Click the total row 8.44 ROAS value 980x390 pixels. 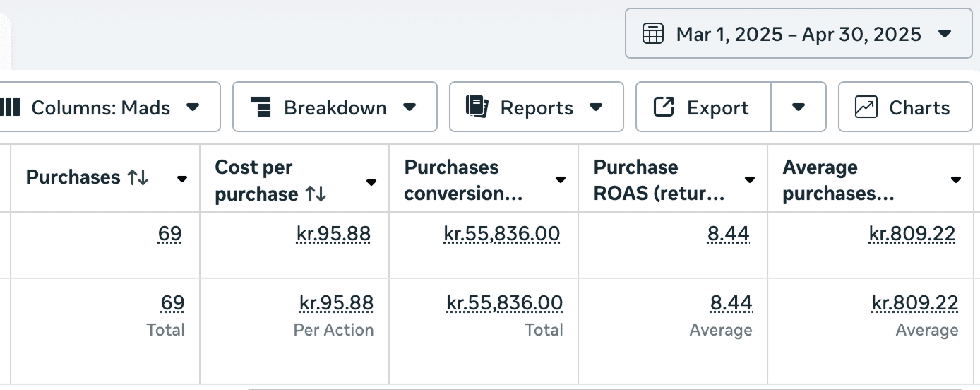click(731, 303)
